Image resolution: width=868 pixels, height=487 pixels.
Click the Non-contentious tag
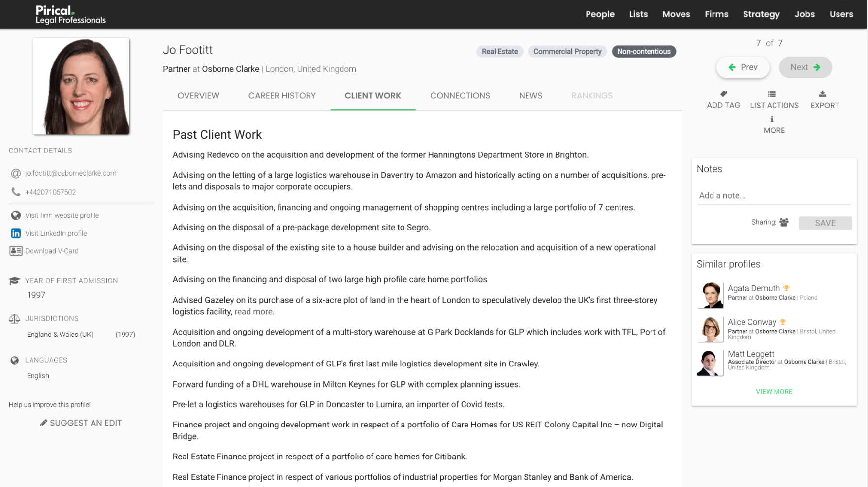pyautogui.click(x=644, y=51)
